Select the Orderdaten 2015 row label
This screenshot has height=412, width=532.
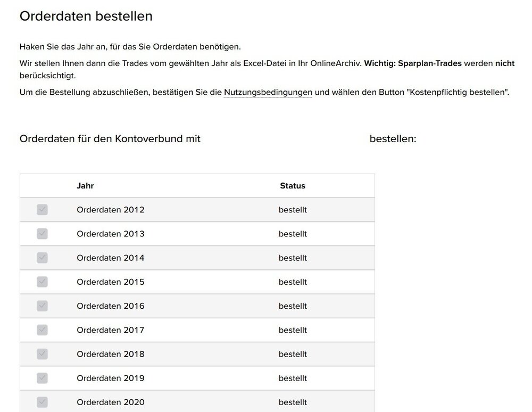pos(110,282)
